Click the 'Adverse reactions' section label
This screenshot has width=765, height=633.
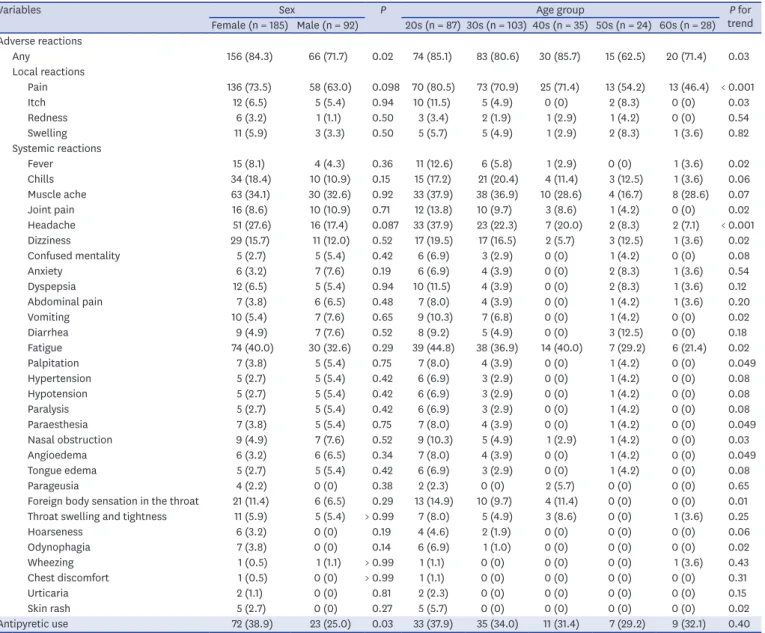pyautogui.click(x=40, y=41)
